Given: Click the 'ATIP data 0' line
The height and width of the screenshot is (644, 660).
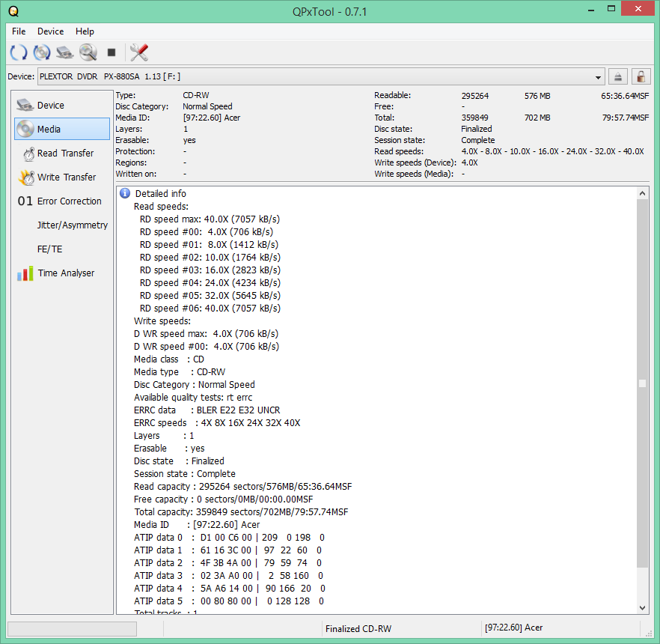Looking at the screenshot, I should tap(229, 538).
